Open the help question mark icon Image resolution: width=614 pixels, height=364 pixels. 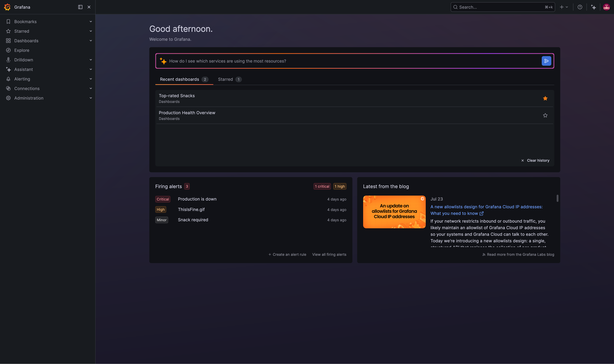[x=580, y=7]
